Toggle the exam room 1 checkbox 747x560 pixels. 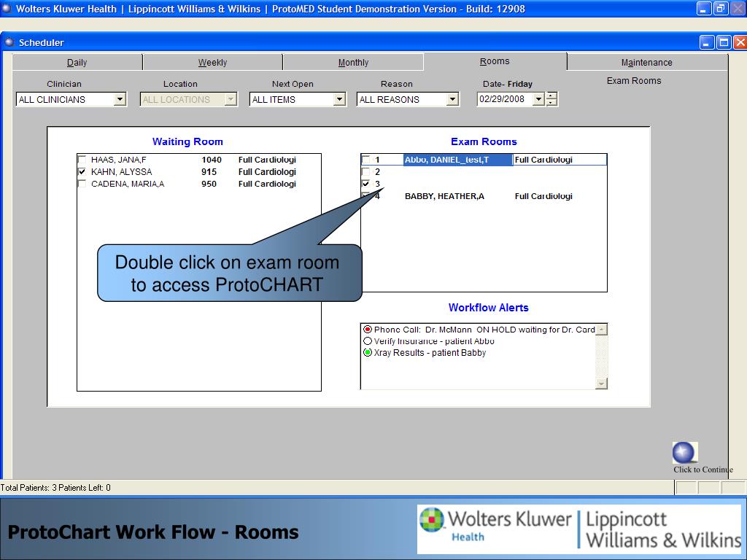[365, 160]
